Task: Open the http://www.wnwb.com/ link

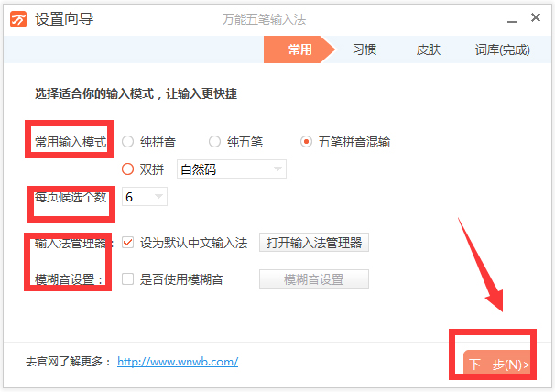Action: (178, 362)
